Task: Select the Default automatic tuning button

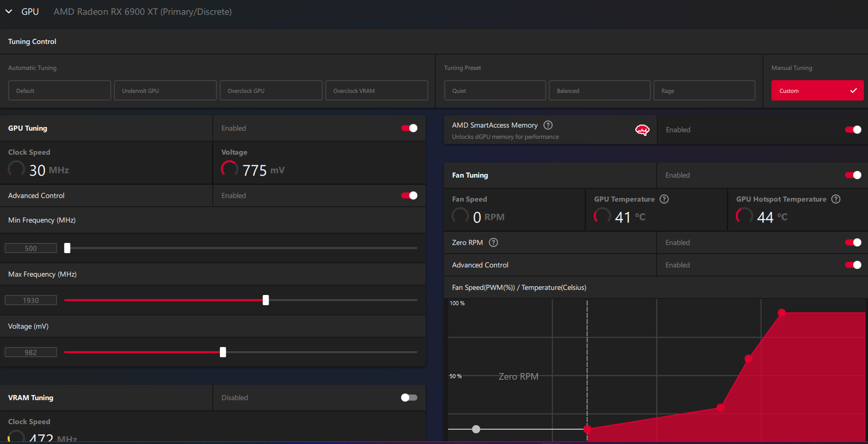Action: tap(60, 90)
